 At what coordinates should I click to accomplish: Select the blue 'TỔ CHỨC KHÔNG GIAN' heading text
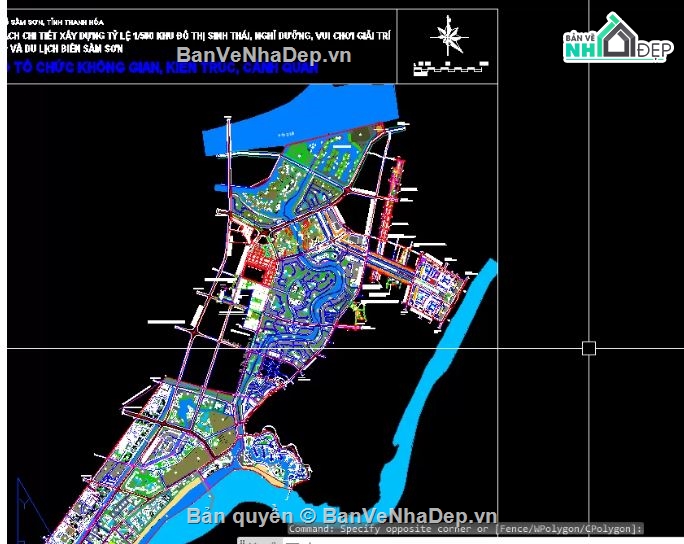pos(160,69)
